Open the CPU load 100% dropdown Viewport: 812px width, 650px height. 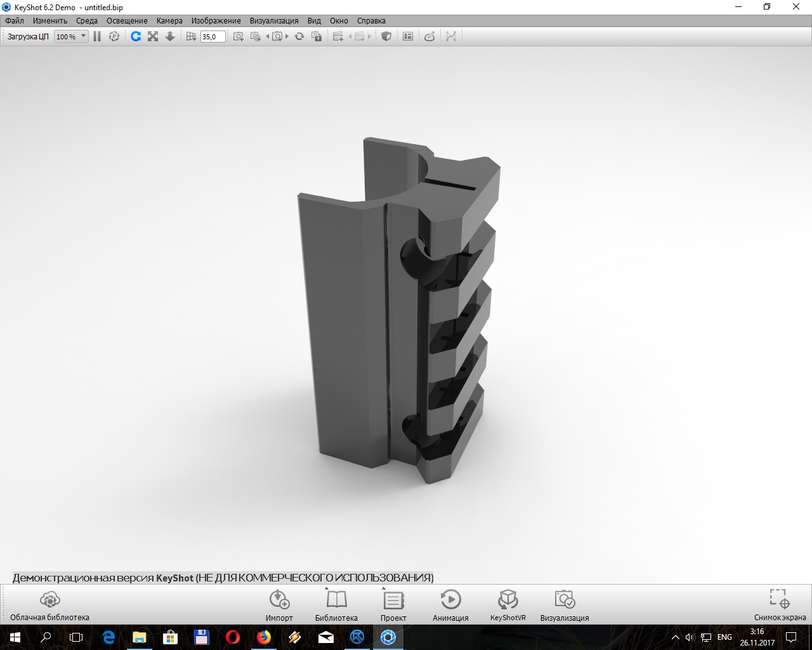tap(70, 37)
